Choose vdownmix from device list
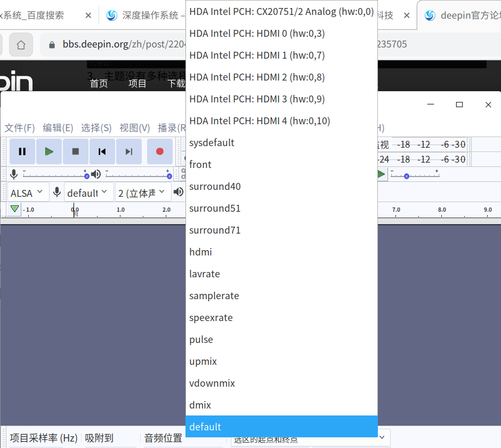The height and width of the screenshot is (448, 501). click(281, 383)
